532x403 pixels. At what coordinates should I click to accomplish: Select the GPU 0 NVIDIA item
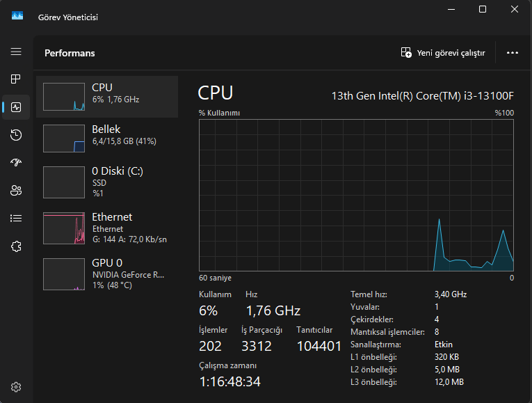[x=107, y=273]
